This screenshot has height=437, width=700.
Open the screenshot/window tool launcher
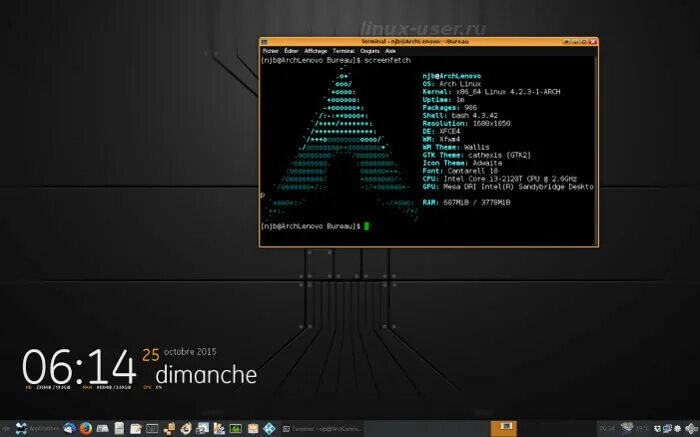pos(202,429)
